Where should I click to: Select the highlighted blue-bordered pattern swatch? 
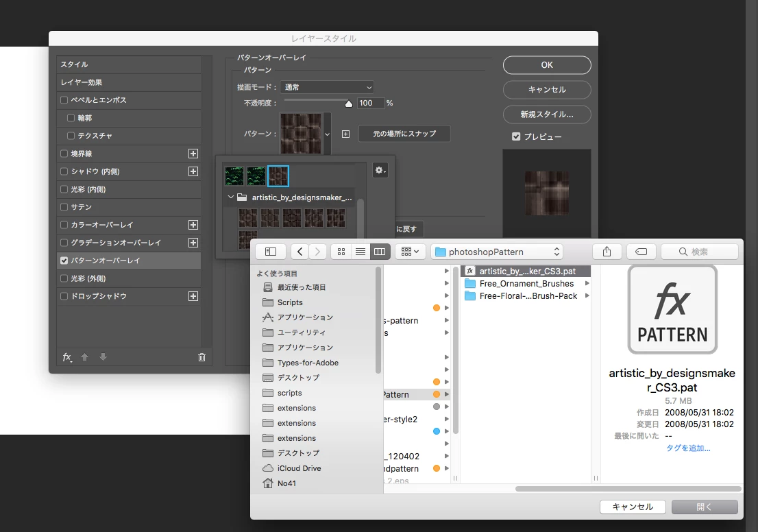278,176
